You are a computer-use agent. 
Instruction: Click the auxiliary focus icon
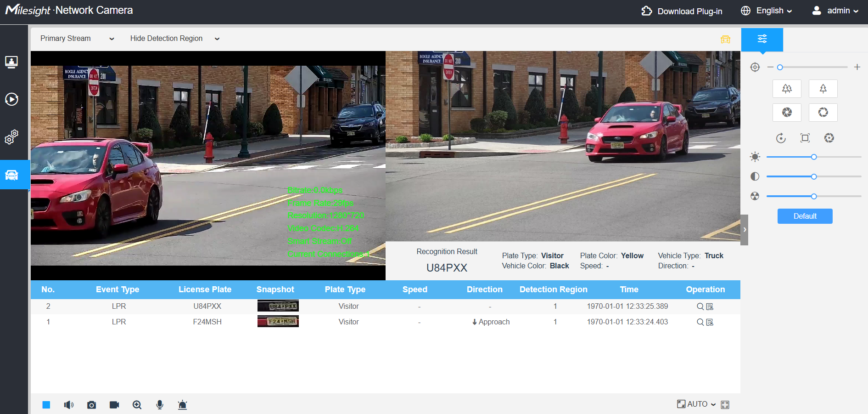(829, 138)
